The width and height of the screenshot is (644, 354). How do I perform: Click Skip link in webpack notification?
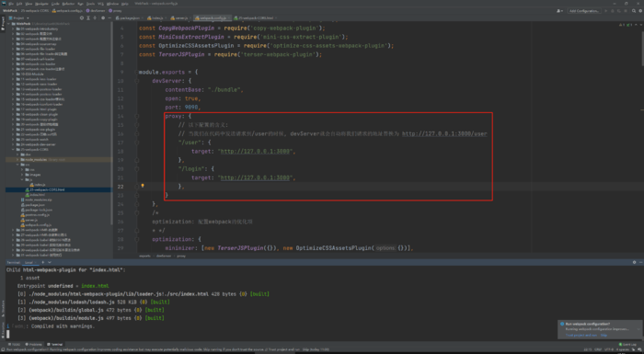[604, 336]
